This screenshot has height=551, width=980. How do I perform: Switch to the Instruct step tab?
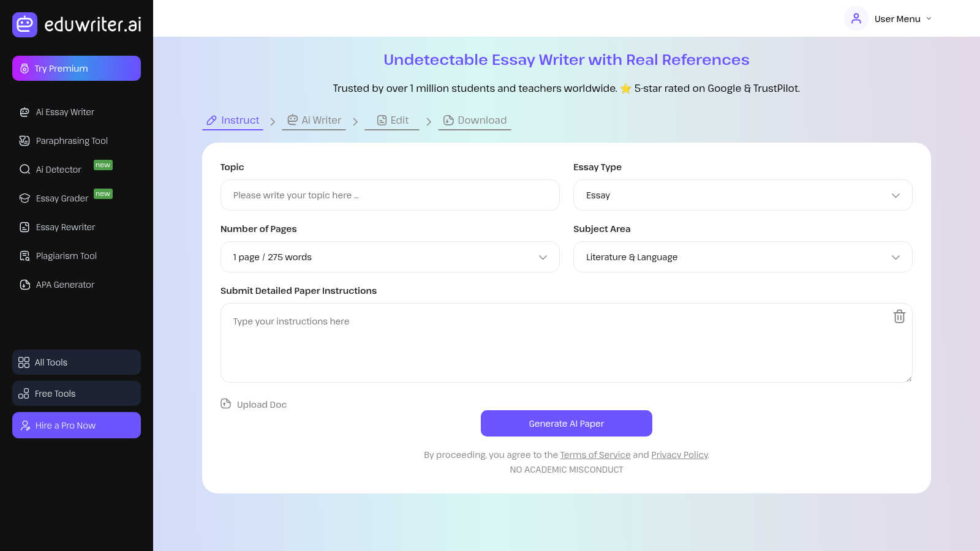(x=233, y=121)
